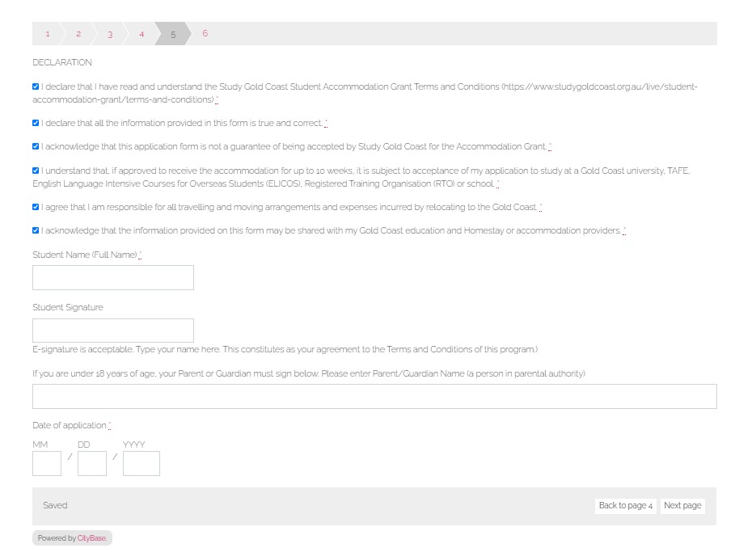Focus the Student Signature field
The image size is (756, 552).
(x=113, y=331)
